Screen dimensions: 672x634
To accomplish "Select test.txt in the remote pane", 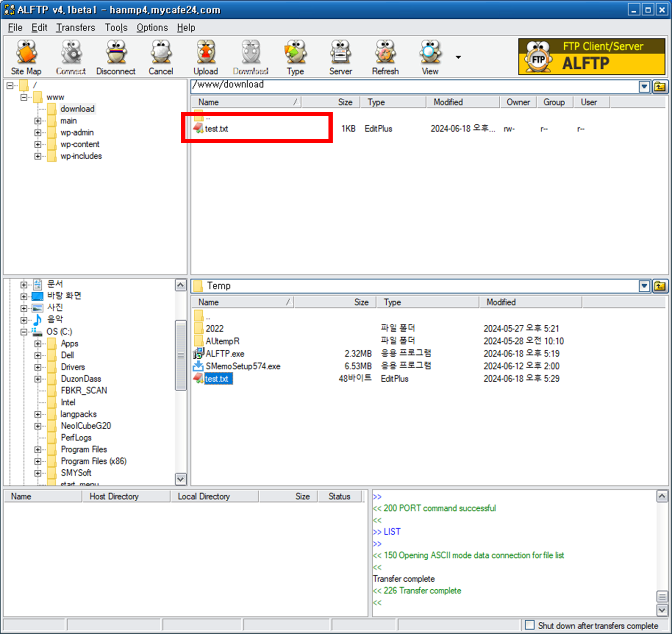I will pyautogui.click(x=216, y=128).
